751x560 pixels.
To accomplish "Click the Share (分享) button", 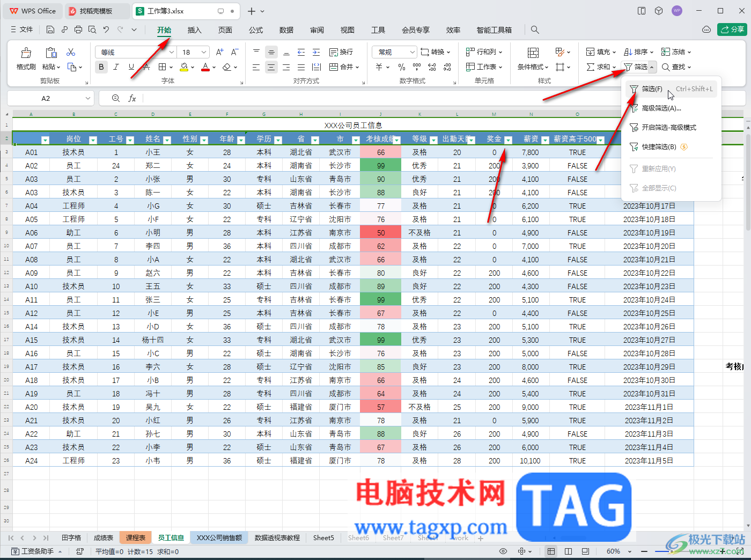I will 732,30.
